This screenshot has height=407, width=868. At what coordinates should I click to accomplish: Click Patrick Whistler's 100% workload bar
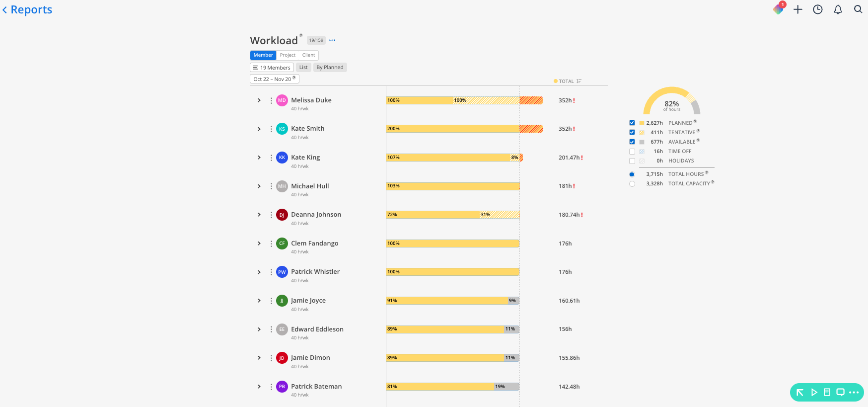[453, 272]
